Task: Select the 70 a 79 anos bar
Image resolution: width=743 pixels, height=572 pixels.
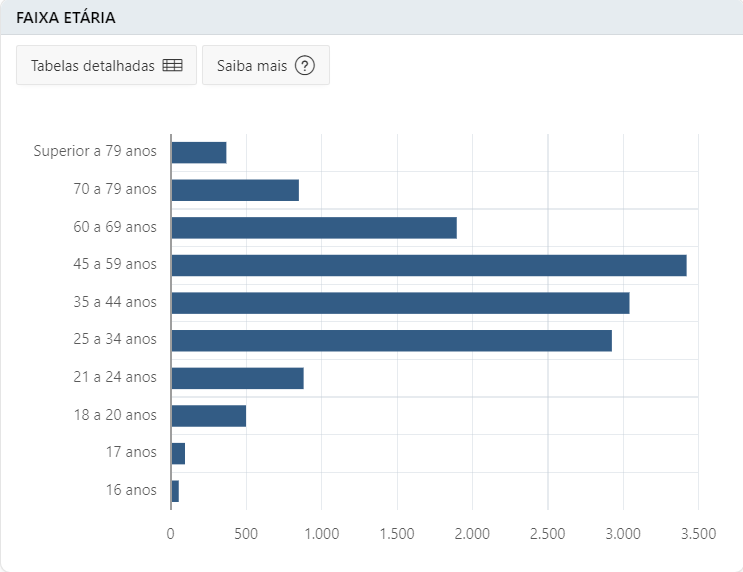Action: pos(235,190)
